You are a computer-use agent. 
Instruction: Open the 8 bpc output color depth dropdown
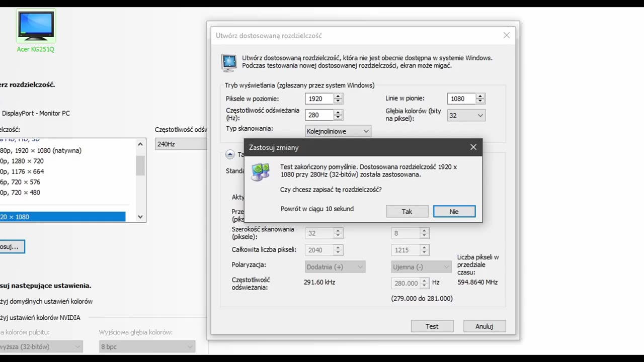(x=147, y=346)
